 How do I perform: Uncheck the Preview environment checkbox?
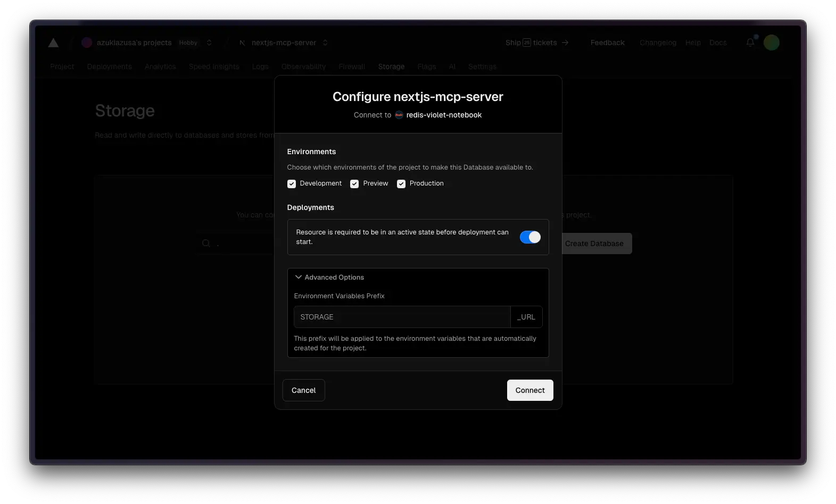(354, 184)
